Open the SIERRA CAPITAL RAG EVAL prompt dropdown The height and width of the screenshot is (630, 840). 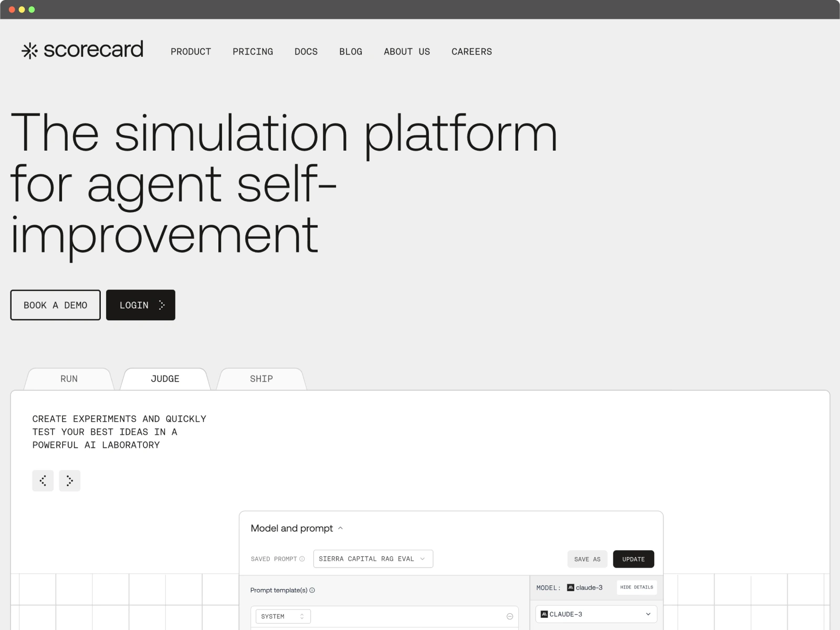coord(373,559)
